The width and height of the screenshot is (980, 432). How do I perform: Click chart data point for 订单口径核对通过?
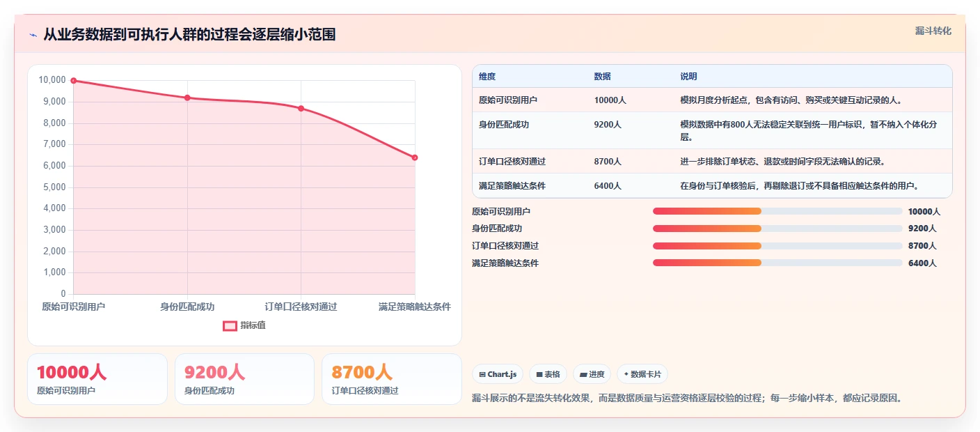(x=301, y=109)
